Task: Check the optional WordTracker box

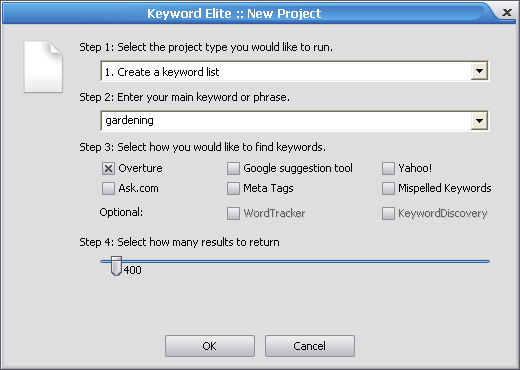Action: pyautogui.click(x=233, y=214)
